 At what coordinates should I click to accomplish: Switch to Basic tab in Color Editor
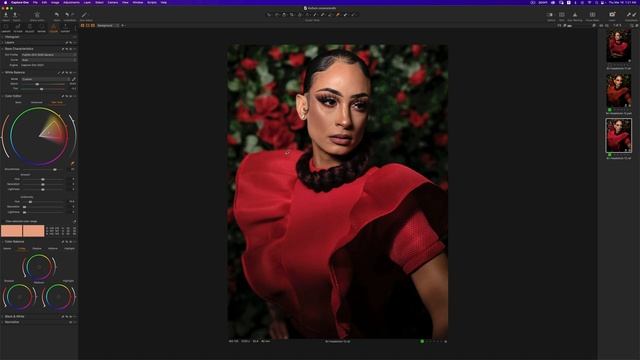click(x=18, y=102)
